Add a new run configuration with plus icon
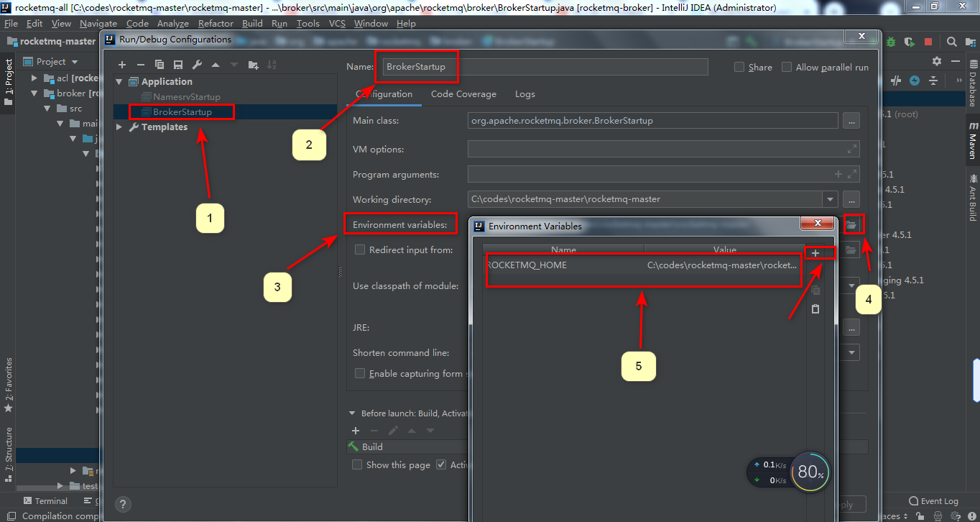The height and width of the screenshot is (522, 980). pos(122,65)
